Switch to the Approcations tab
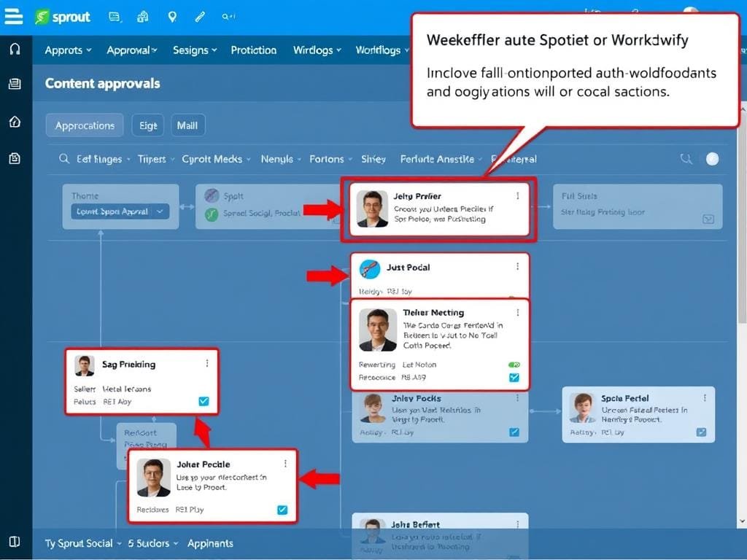The height and width of the screenshot is (560, 747). (x=85, y=125)
